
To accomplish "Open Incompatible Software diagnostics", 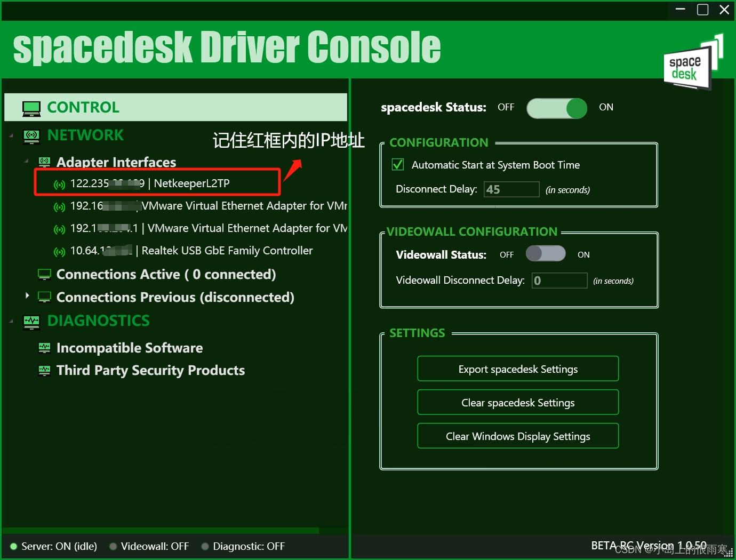I will pyautogui.click(x=130, y=348).
